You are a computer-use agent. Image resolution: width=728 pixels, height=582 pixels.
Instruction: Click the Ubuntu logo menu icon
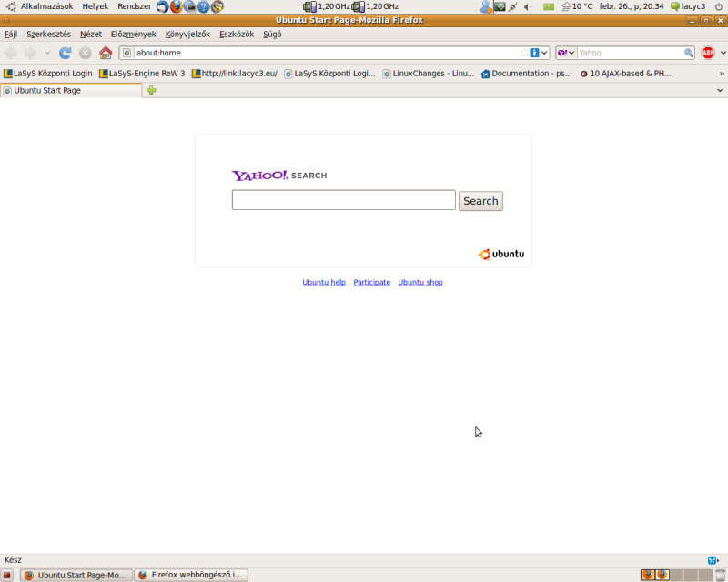pyautogui.click(x=11, y=6)
